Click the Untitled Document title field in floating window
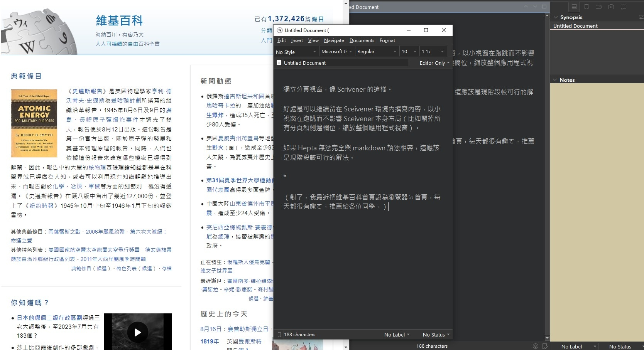 (x=345, y=63)
